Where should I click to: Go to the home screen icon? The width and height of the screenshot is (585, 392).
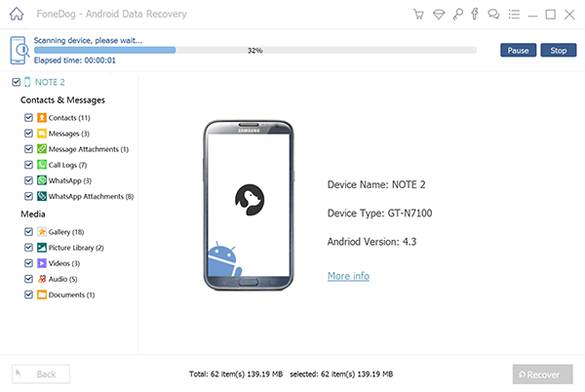pyautogui.click(x=17, y=15)
